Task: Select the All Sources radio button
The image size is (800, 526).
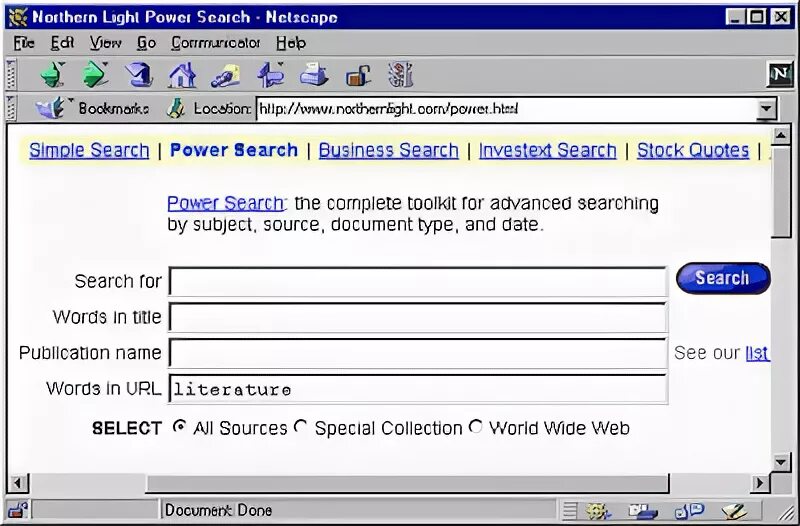Action: 179,427
